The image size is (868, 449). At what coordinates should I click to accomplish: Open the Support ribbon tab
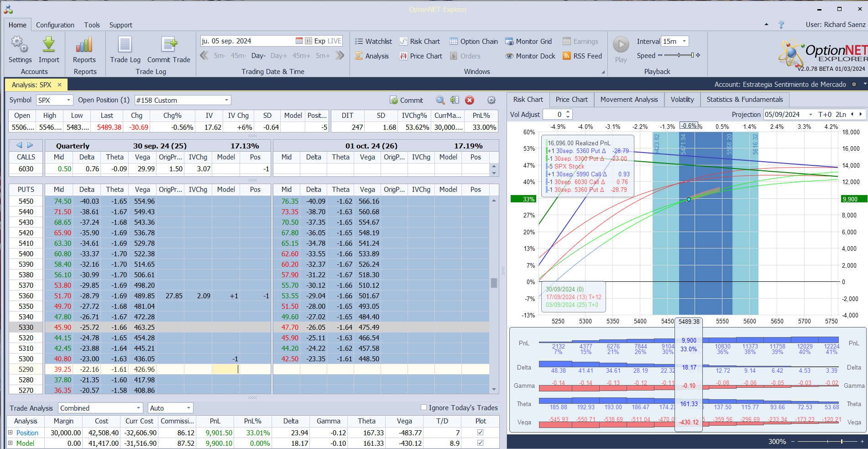121,25
